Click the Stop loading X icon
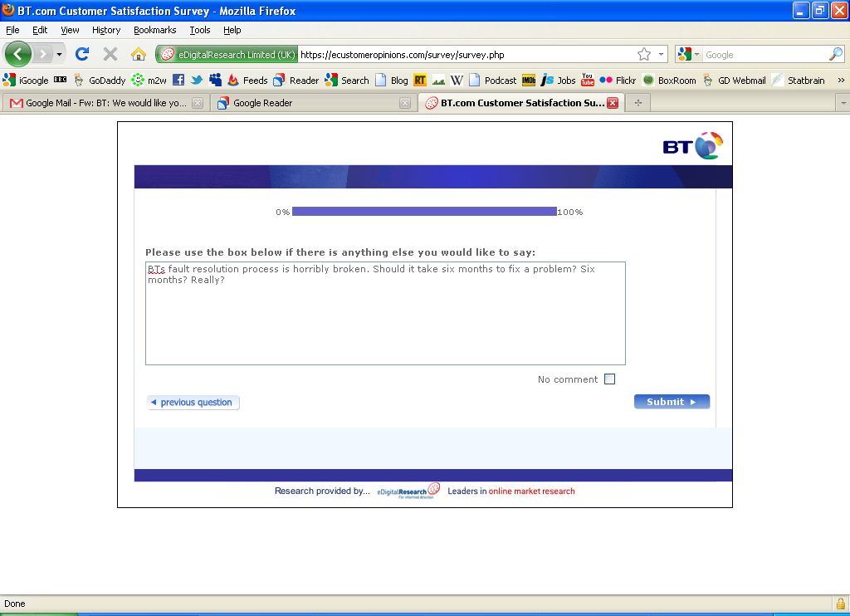The width and height of the screenshot is (850, 616). coord(110,55)
